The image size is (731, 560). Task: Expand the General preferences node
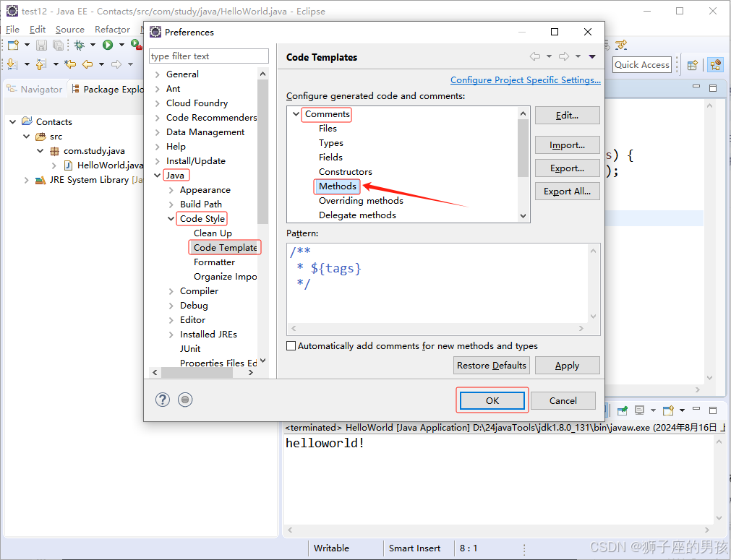(x=158, y=74)
